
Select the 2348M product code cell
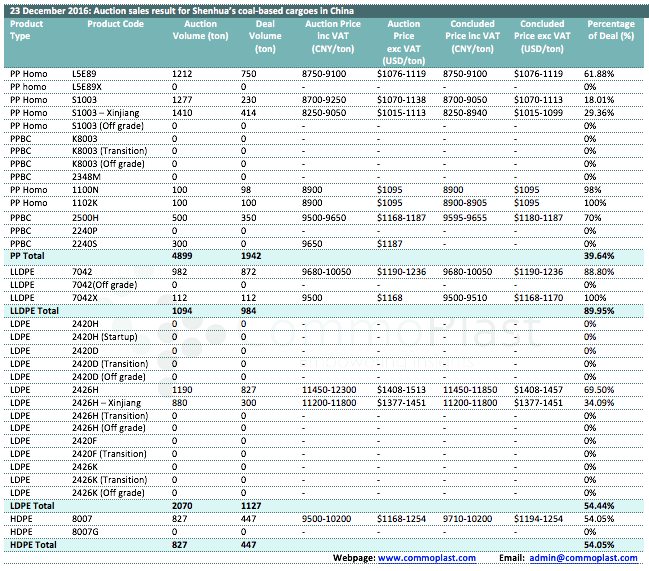pyautogui.click(x=86, y=176)
